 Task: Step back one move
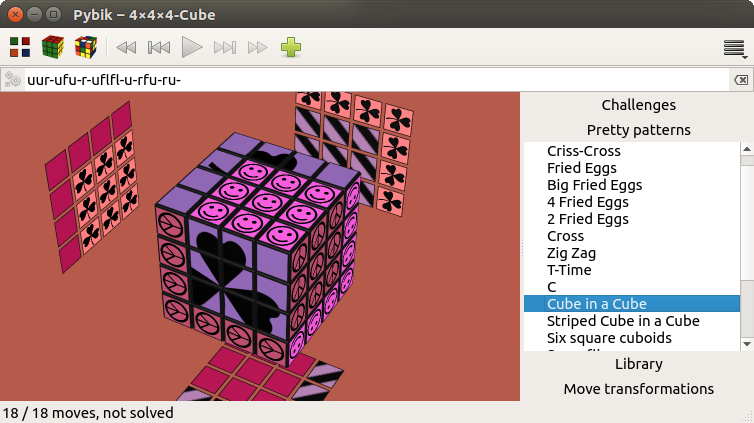pyautogui.click(x=159, y=48)
